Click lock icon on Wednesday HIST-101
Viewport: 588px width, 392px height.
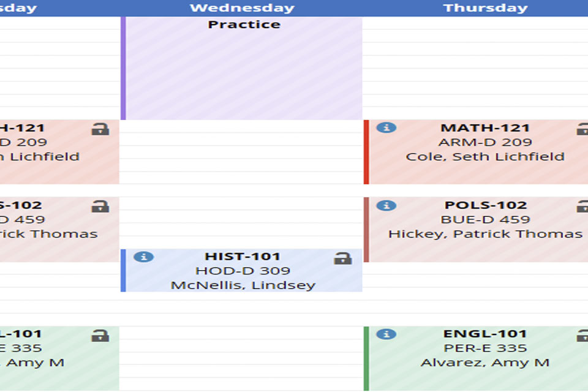click(x=343, y=258)
